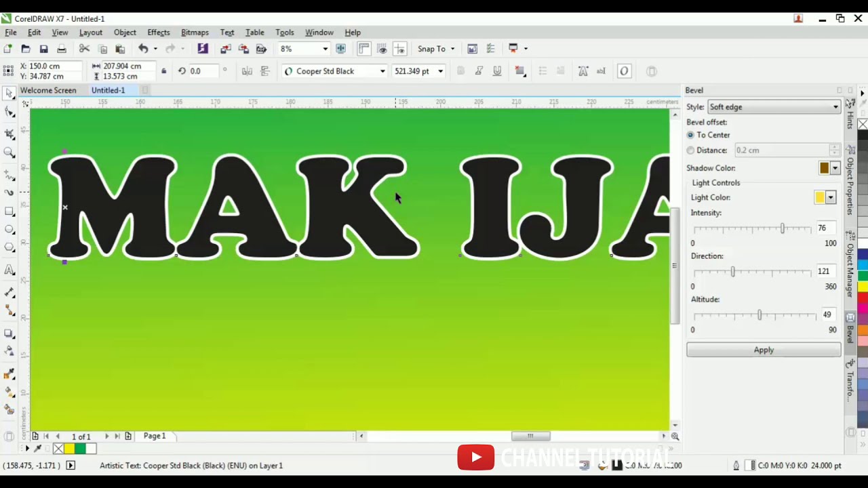The image size is (868, 488).
Task: Click the Intensity value field 76
Action: tap(826, 228)
